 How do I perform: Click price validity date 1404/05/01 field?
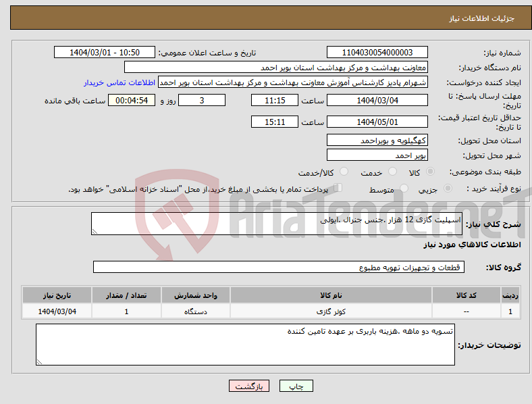377,122
